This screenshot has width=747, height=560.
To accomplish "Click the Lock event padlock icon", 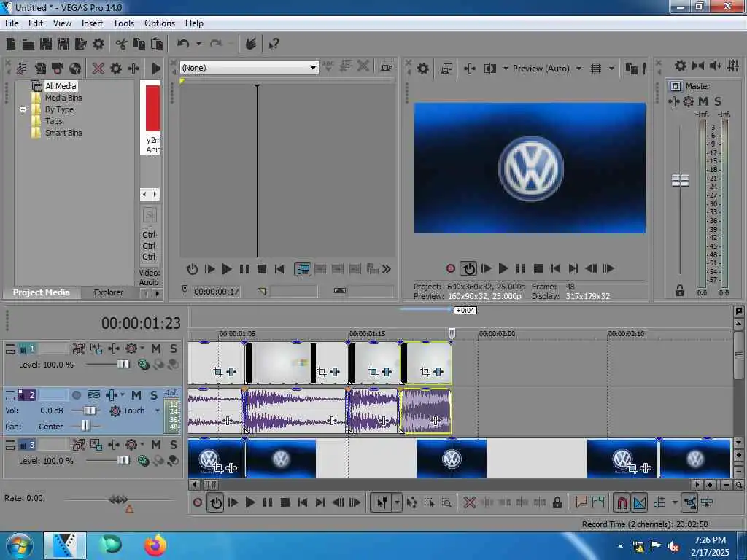I will coord(557,502).
